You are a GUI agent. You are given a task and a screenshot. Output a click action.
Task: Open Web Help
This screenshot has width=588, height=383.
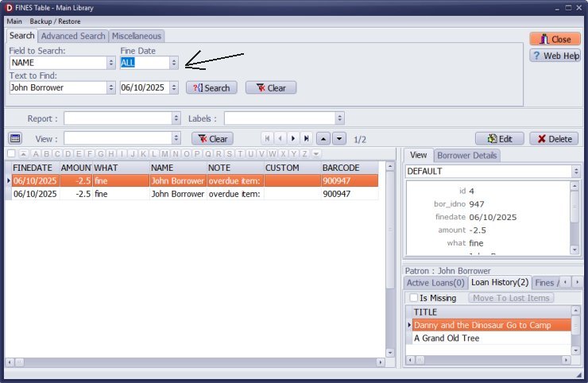555,56
